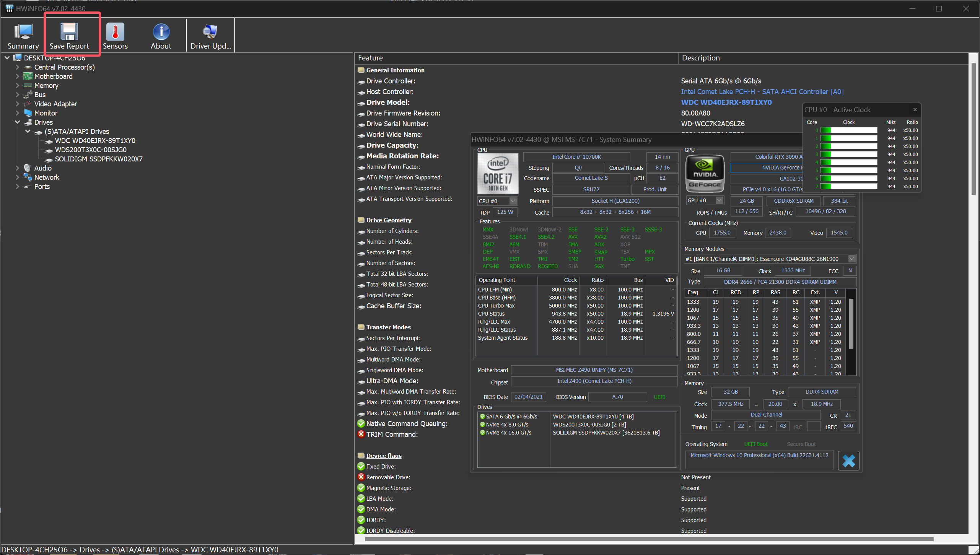Select the Device flags section icon
The width and height of the screenshot is (980, 555).
coord(361,456)
